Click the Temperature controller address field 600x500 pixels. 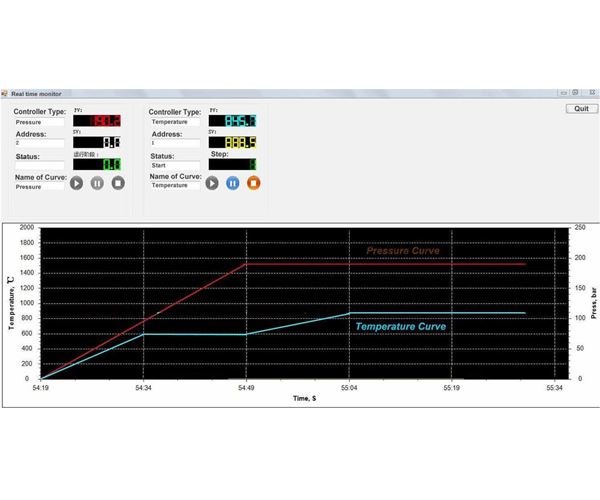(x=175, y=143)
